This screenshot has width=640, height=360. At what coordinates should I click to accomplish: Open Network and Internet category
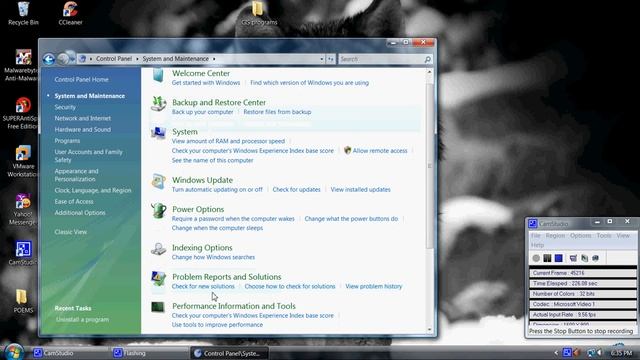coord(82,118)
